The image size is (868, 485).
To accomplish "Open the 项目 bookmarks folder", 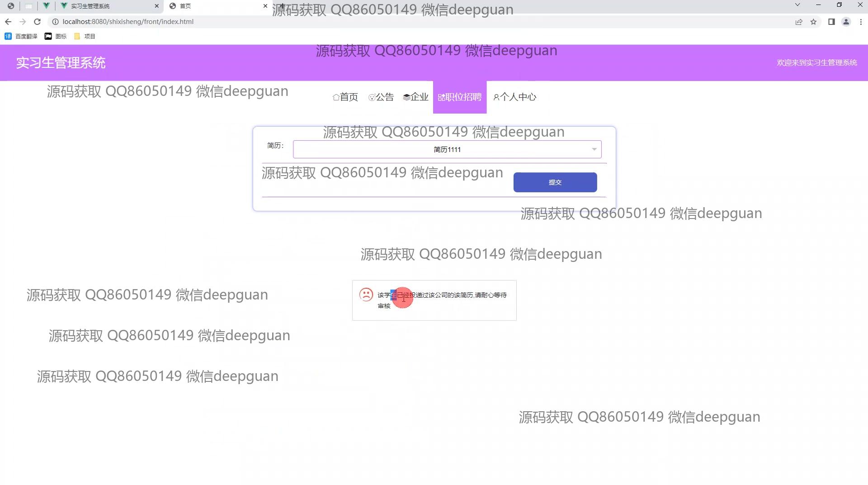I will (x=85, y=36).
